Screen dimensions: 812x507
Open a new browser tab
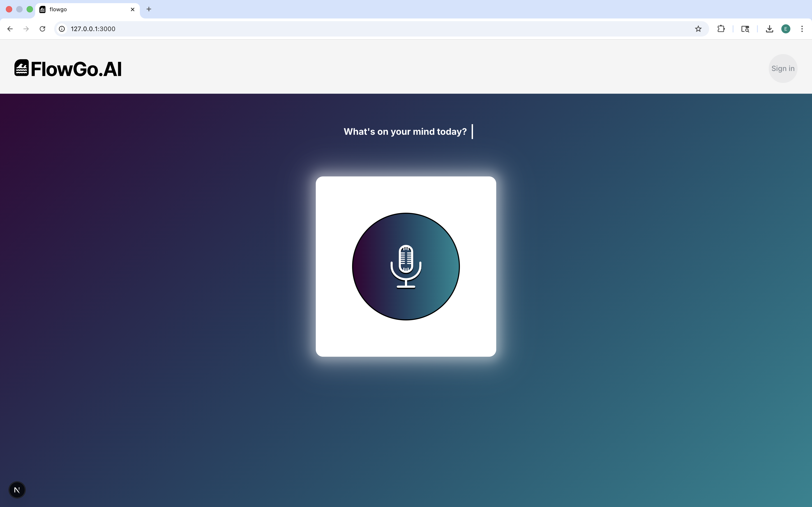[149, 9]
